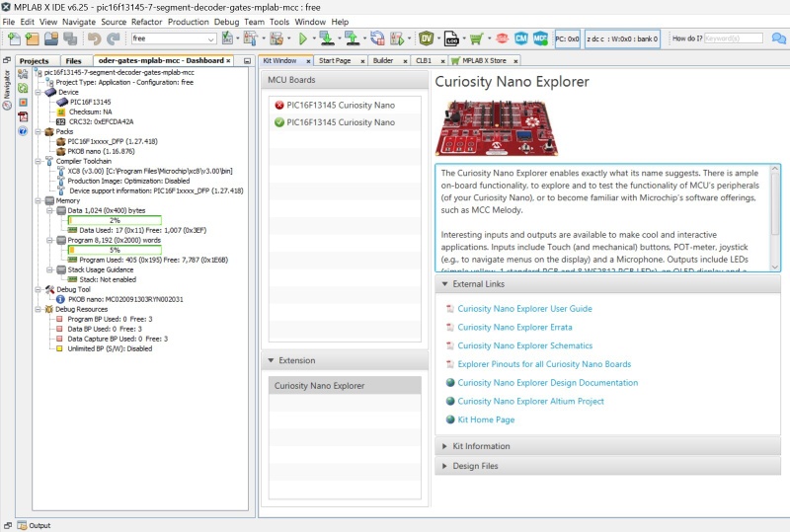Click the Data memory 2% usage bar

pos(115,220)
